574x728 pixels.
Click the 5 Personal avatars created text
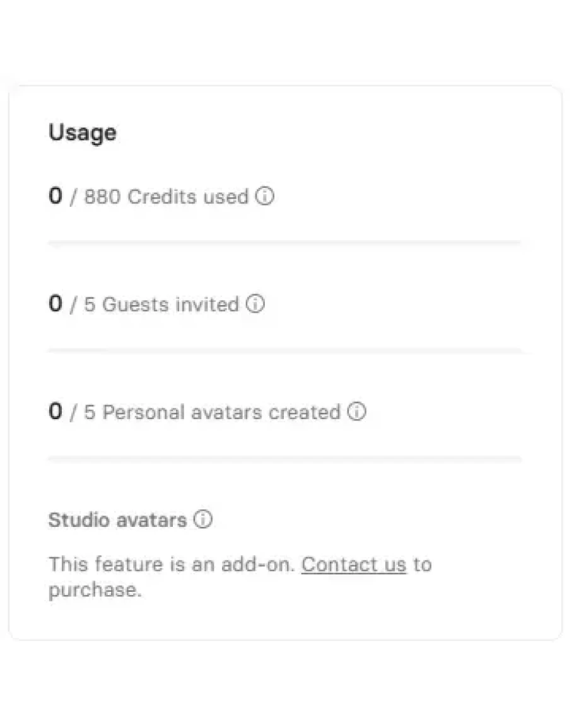click(x=211, y=412)
